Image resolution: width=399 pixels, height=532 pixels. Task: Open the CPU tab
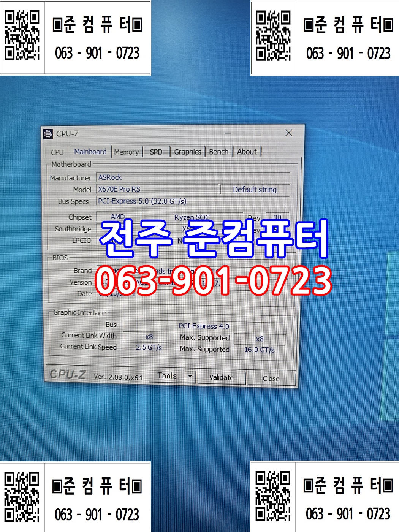coord(57,152)
